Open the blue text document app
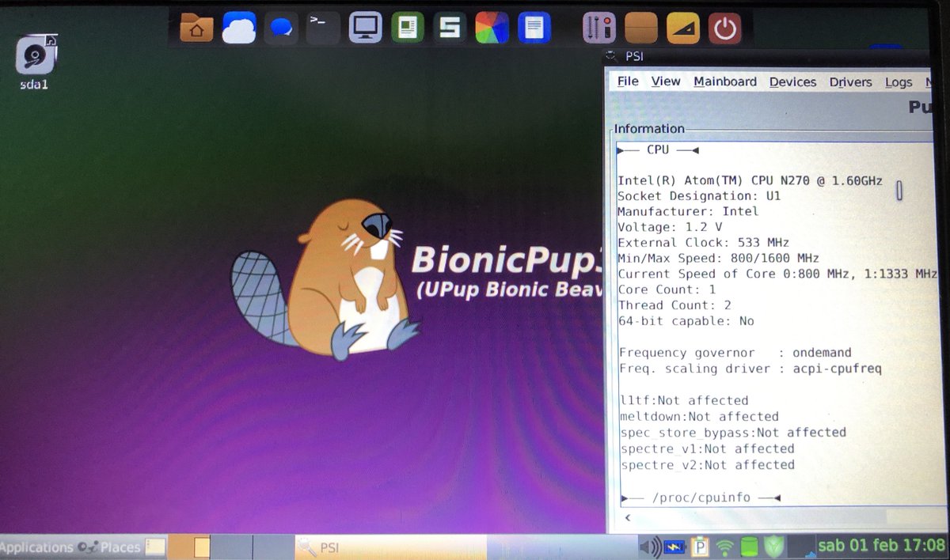 click(534, 28)
